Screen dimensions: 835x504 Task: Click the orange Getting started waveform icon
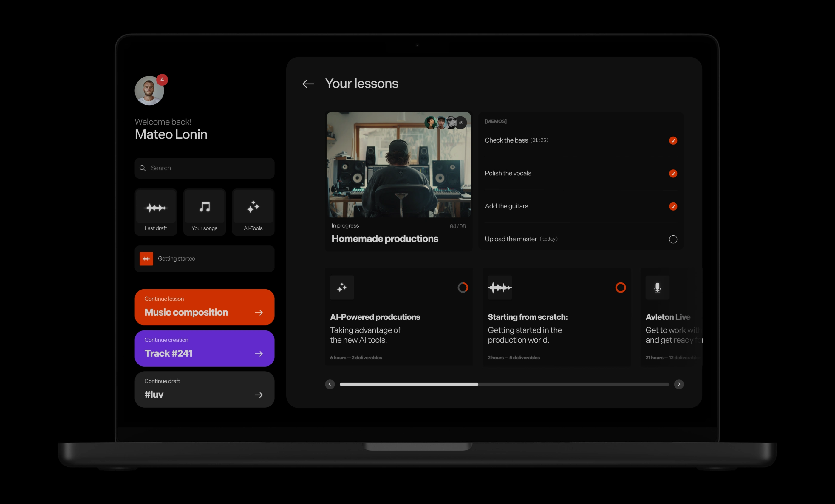click(x=146, y=259)
